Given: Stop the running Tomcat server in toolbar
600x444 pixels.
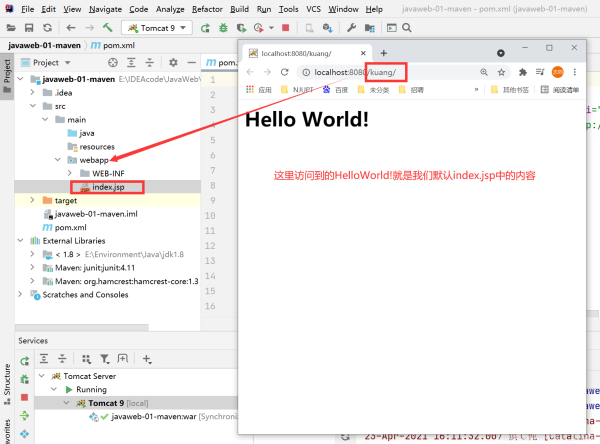Looking at the screenshot, I should 287,27.
